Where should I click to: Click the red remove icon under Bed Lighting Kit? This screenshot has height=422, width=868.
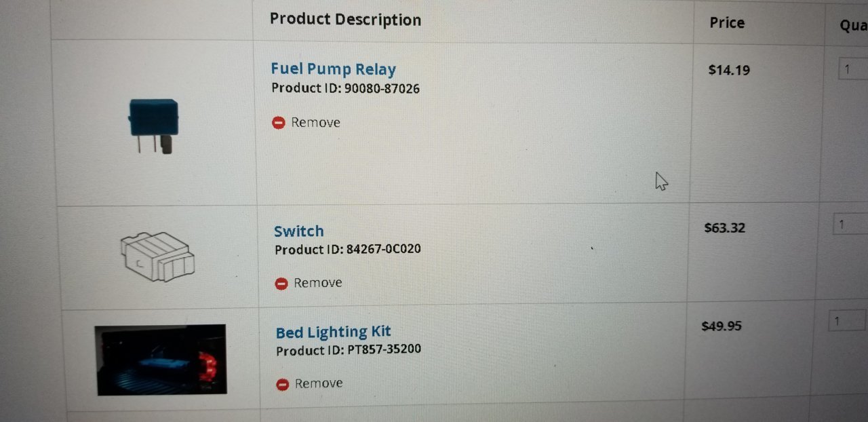[x=283, y=385]
